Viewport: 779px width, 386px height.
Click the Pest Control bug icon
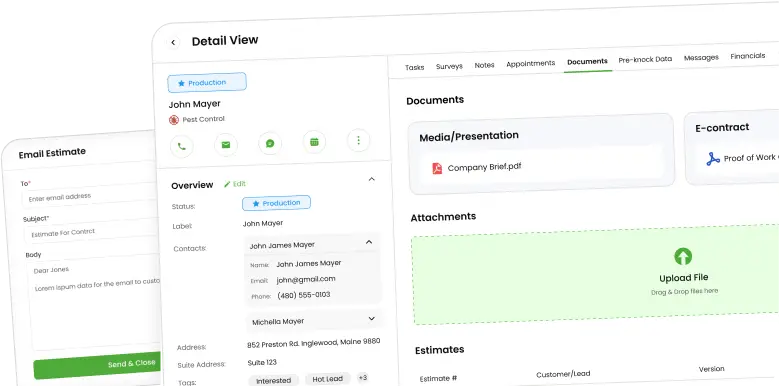click(173, 120)
